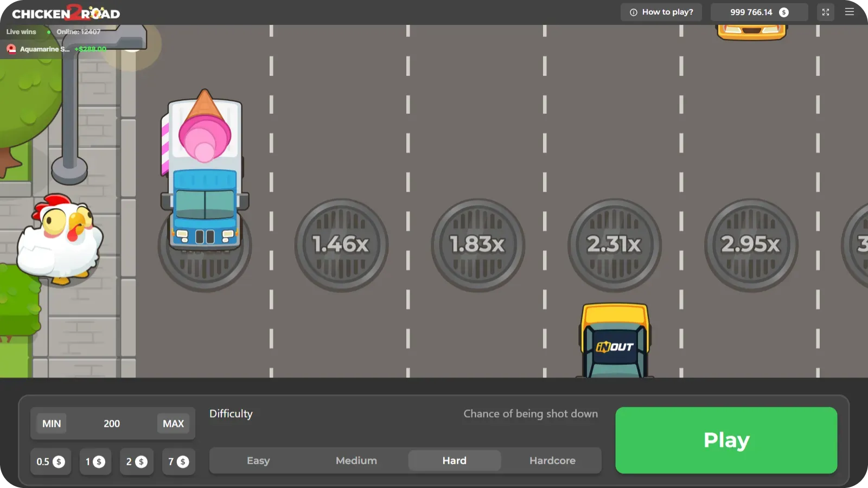The width and height of the screenshot is (868, 488).
Task: Click the info icon in How to play
Action: (x=633, y=12)
